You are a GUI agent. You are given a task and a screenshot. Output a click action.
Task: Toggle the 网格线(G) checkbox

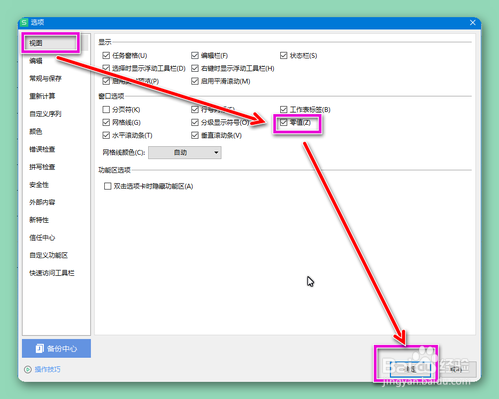[106, 122]
